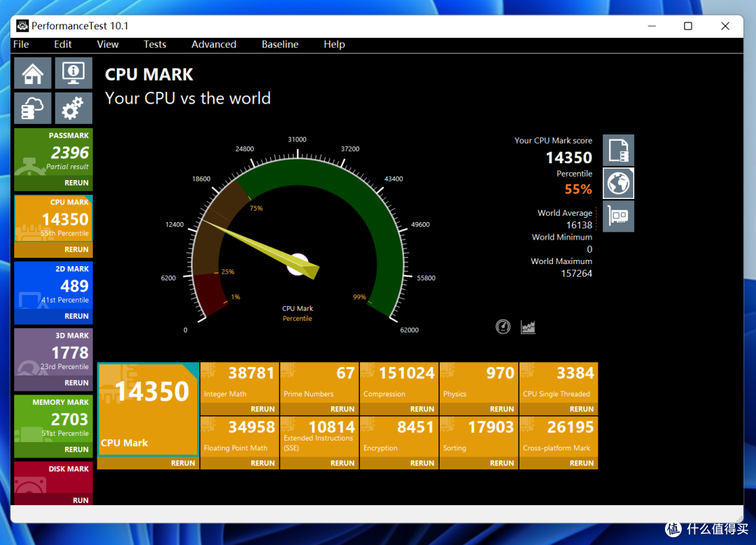Select the Integer Math 38781 tile

click(x=239, y=382)
